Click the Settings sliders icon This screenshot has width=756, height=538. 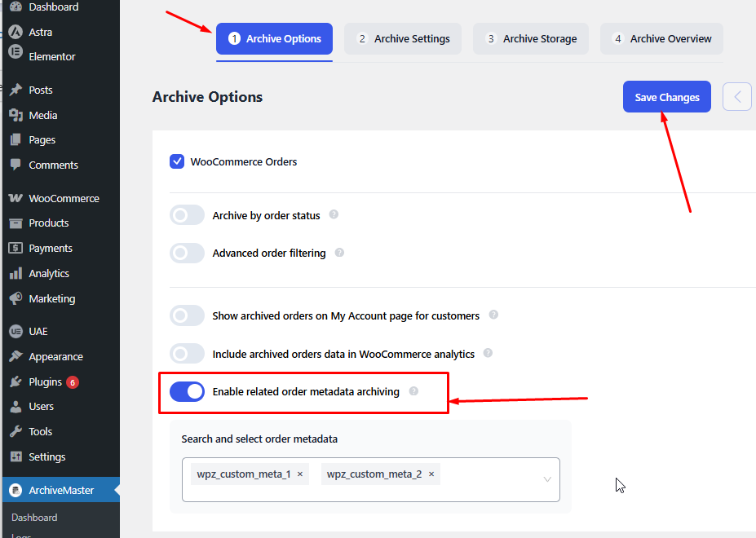click(16, 456)
